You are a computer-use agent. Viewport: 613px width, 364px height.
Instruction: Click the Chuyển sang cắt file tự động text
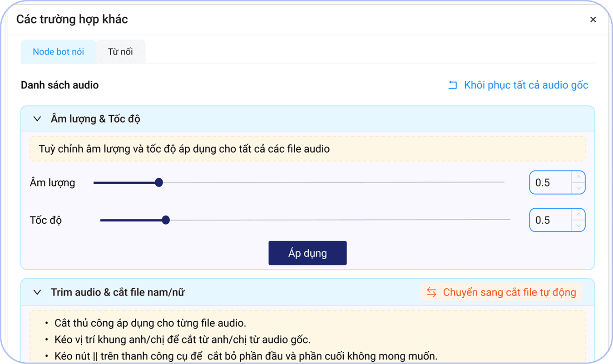point(509,292)
